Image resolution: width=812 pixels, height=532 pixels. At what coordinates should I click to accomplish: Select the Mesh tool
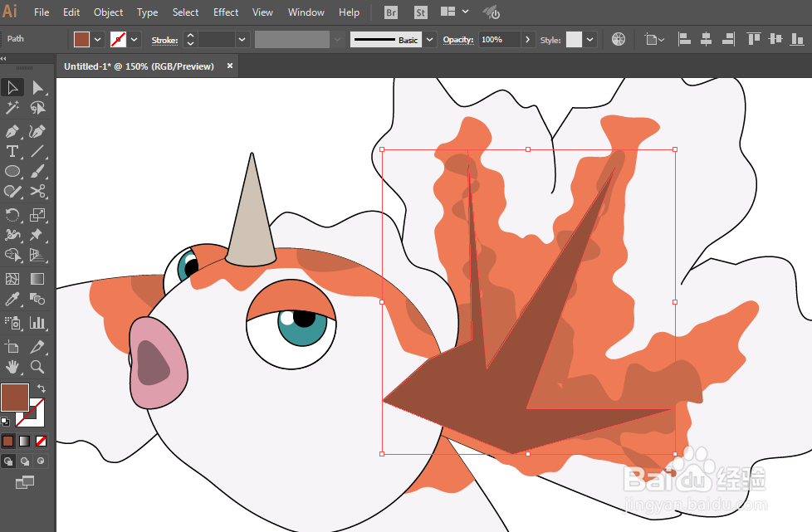[x=12, y=279]
